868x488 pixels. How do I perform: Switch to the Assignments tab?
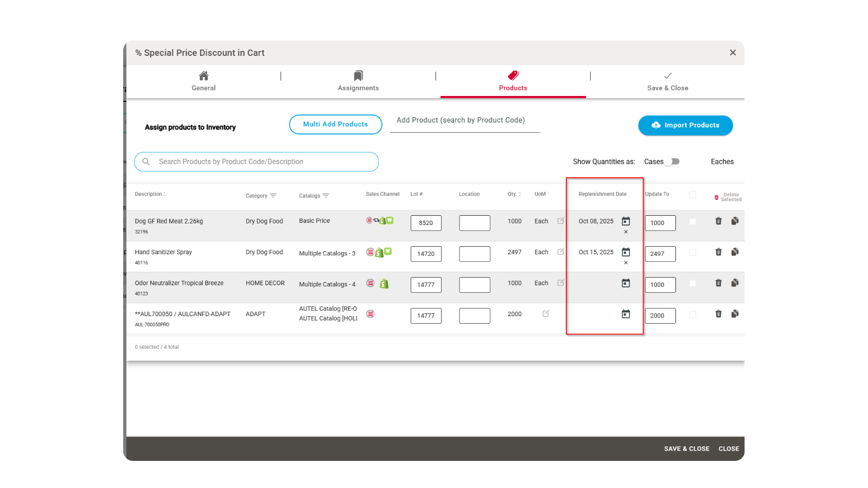pos(358,81)
